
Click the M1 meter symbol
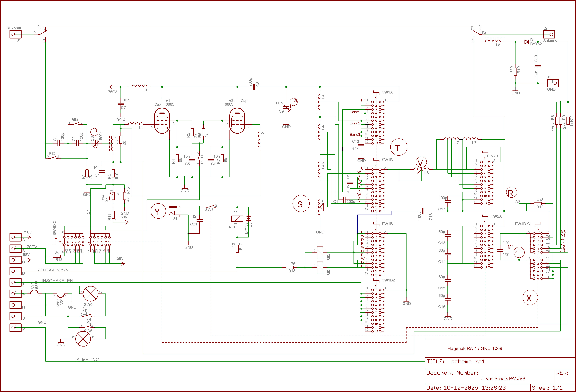click(x=519, y=252)
